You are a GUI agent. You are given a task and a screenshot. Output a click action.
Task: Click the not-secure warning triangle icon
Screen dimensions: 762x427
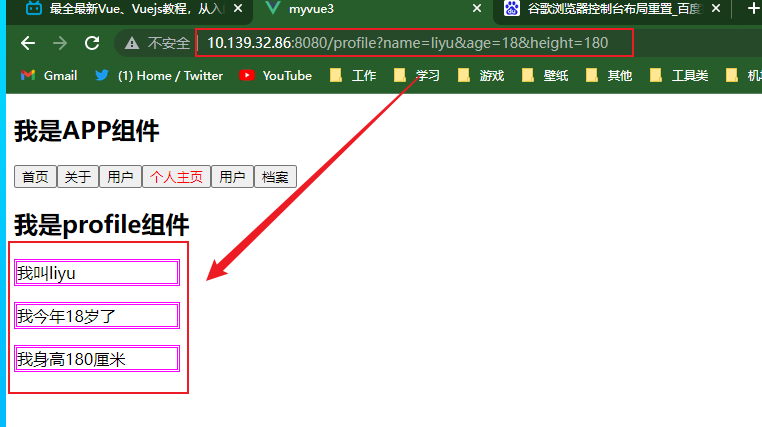(131, 43)
